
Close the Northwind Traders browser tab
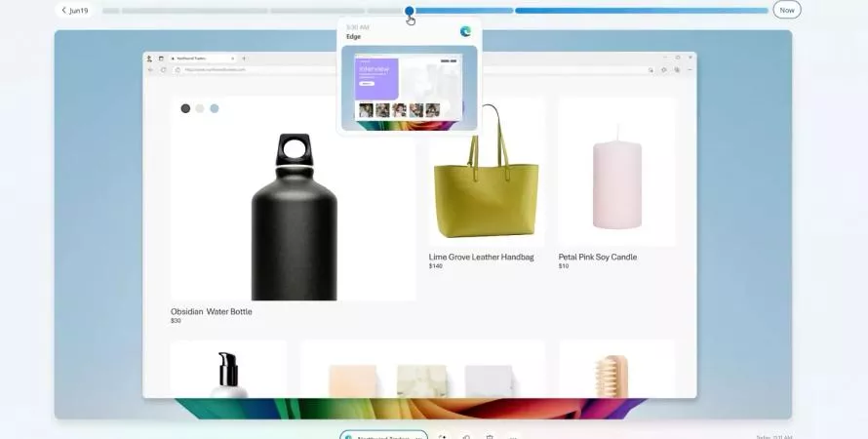pos(232,59)
